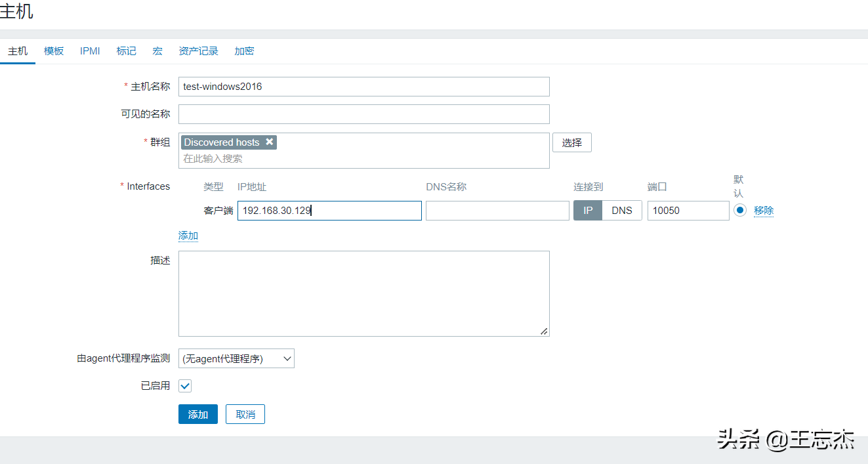This screenshot has height=464, width=868.
Task: Click the 移除 interface link
Action: pyautogui.click(x=764, y=211)
